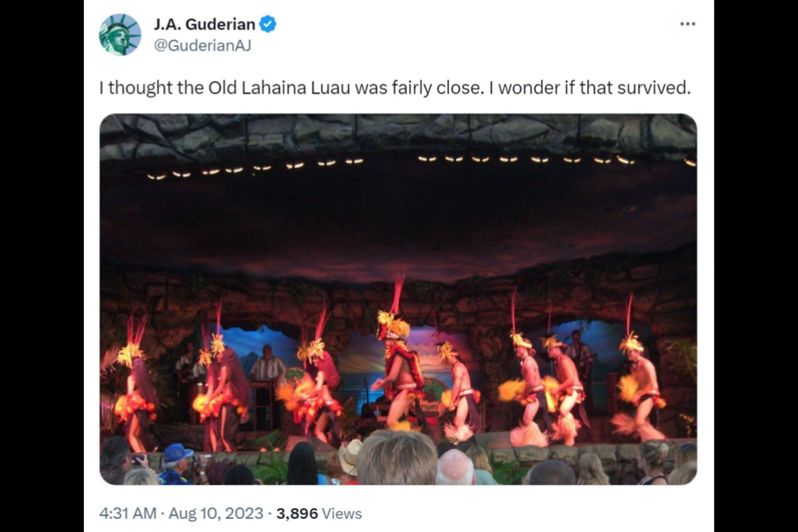Click the rock ceiling at top of photo
Screen dimensions: 798x532
[398, 133]
